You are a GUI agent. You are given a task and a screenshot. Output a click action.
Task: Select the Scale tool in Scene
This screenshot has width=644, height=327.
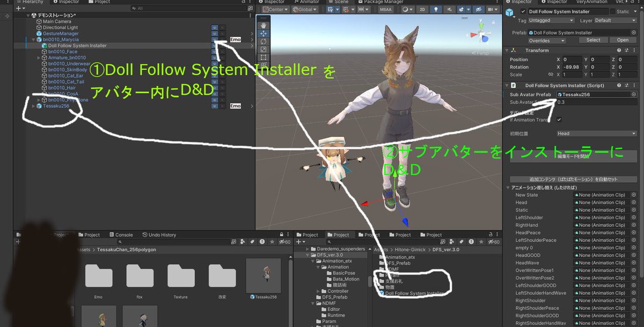tap(264, 49)
